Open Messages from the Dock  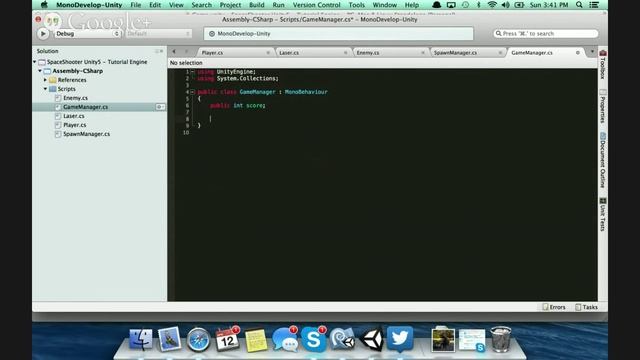tap(285, 340)
